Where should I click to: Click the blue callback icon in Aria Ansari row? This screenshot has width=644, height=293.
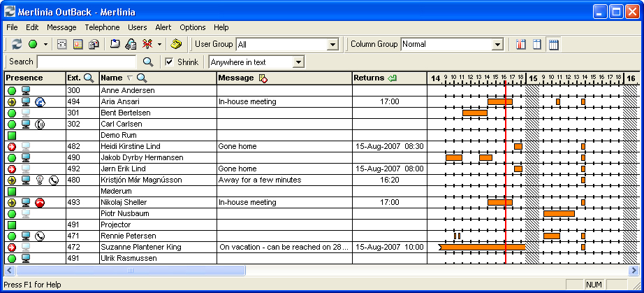click(x=40, y=101)
